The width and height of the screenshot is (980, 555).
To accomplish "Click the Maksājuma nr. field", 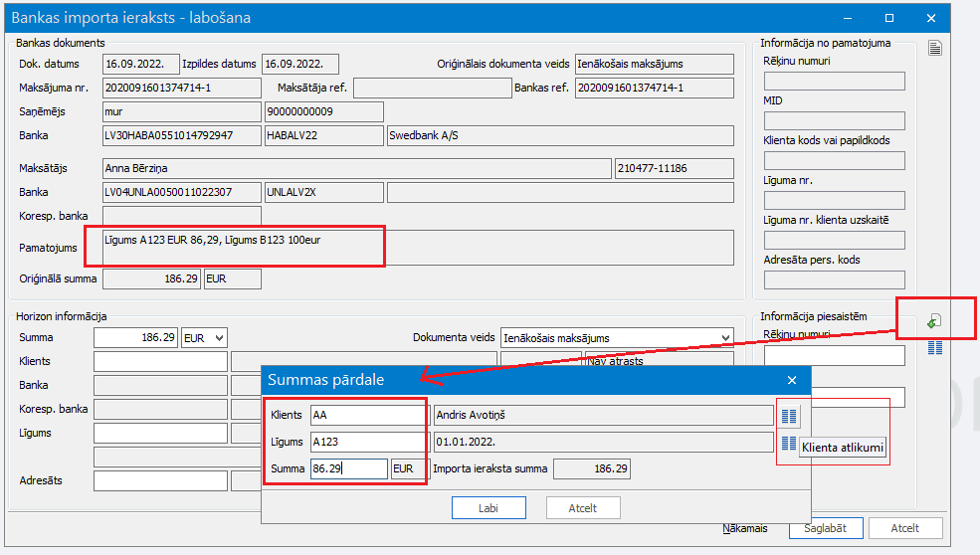I will 182,89.
